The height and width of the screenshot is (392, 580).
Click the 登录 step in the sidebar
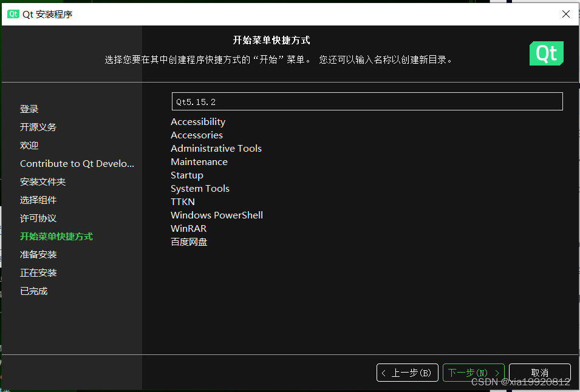pos(29,109)
